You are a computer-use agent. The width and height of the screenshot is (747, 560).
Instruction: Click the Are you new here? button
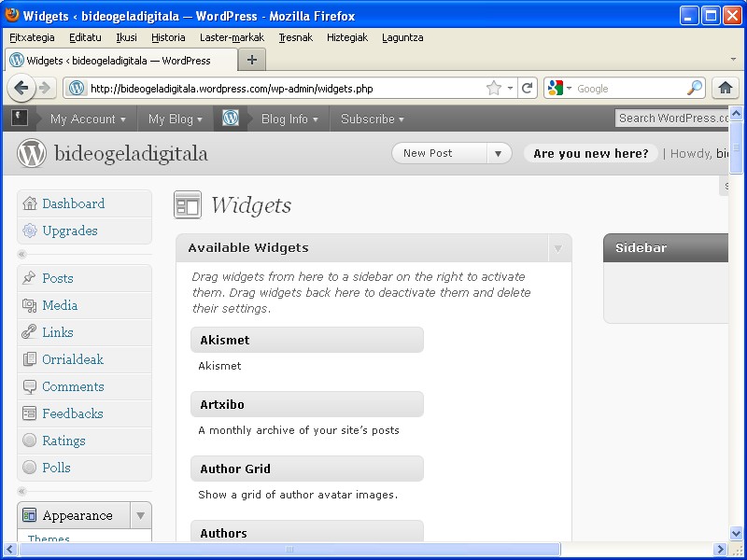[x=591, y=153]
